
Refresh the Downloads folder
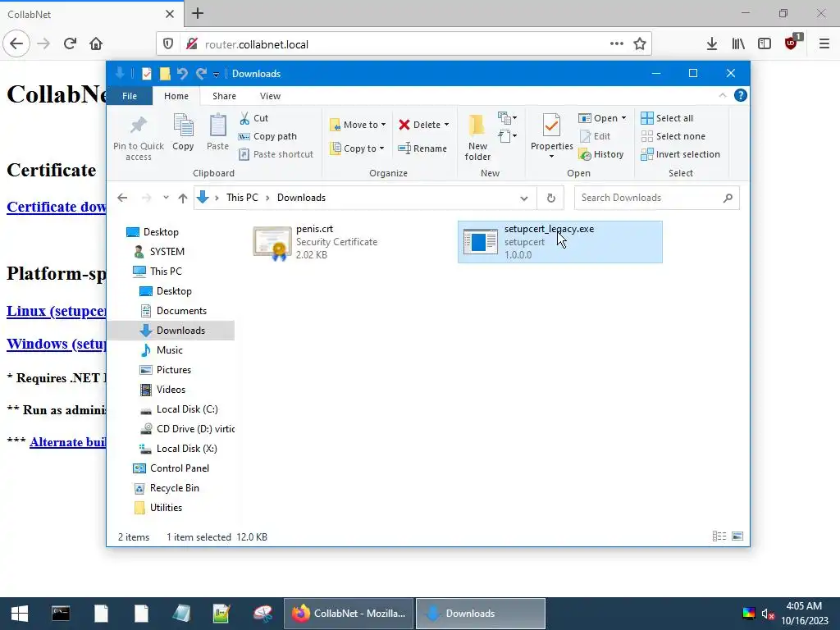(550, 199)
